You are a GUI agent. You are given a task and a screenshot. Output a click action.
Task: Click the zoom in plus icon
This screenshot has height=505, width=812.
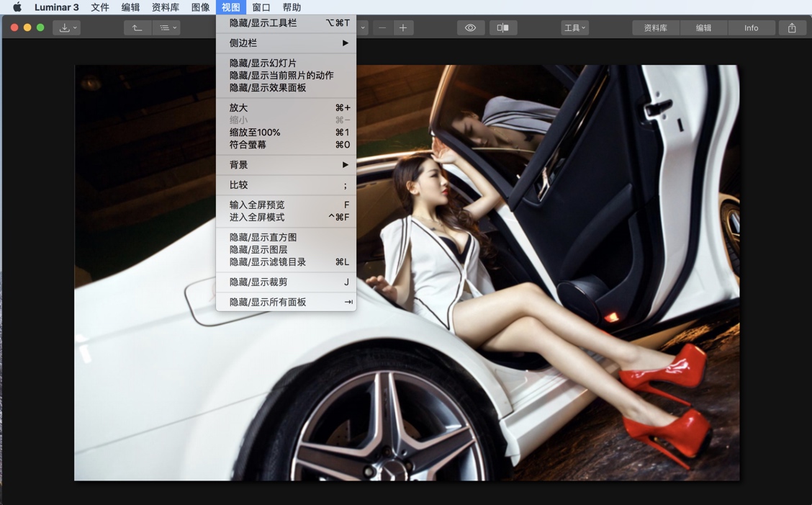point(403,27)
